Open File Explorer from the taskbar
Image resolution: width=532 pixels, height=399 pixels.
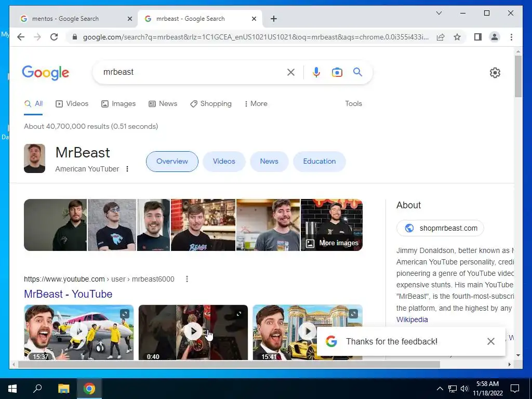coord(63,389)
